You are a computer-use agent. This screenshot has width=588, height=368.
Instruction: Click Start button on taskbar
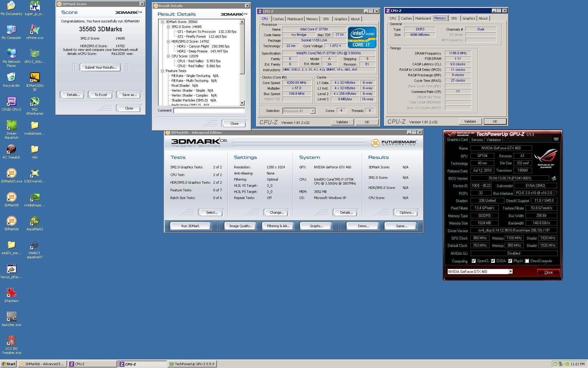(x=9, y=364)
